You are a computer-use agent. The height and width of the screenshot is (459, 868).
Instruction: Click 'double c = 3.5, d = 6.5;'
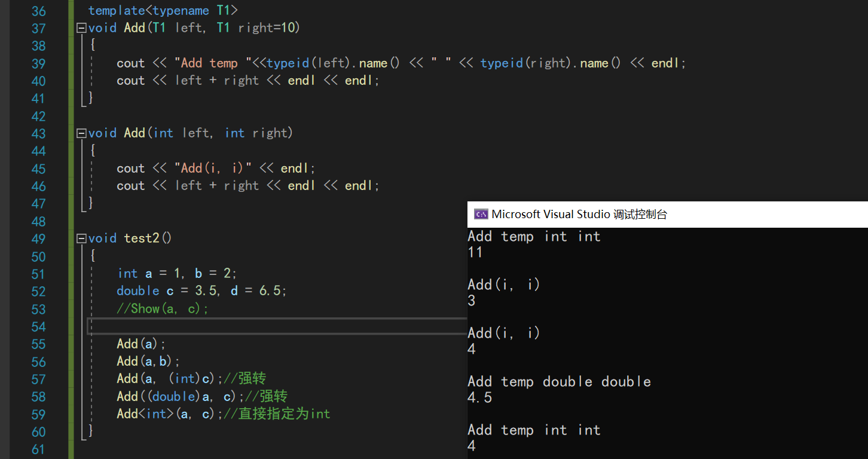pyautogui.click(x=202, y=291)
